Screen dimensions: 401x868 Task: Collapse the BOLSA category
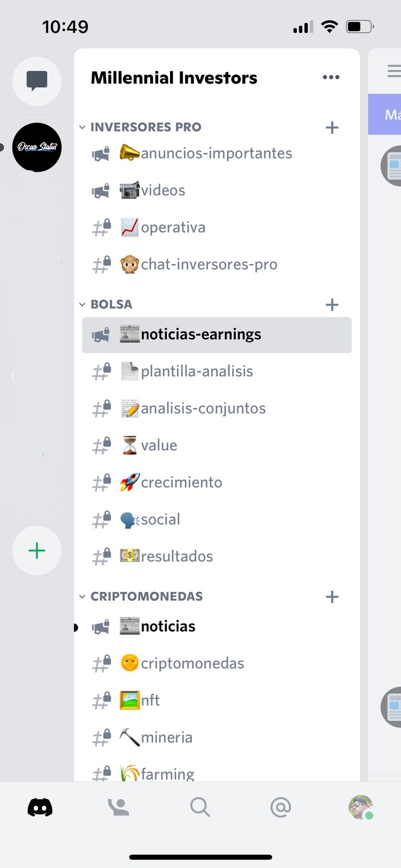point(106,304)
